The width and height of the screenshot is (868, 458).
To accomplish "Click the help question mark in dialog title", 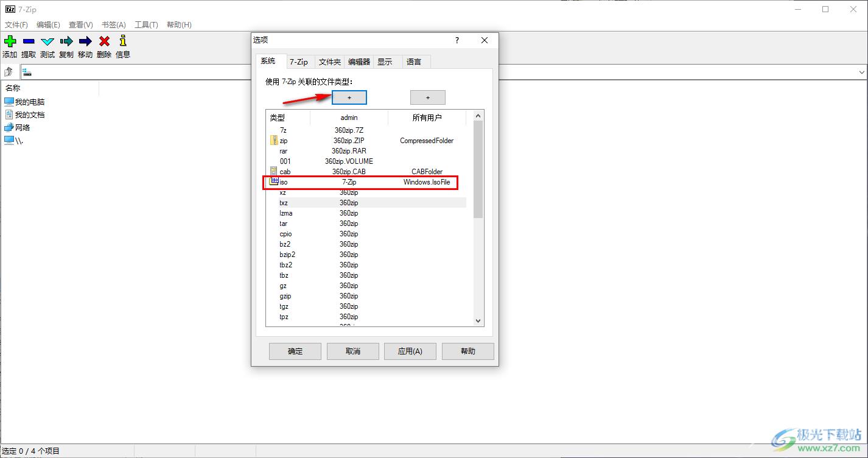I will point(457,40).
